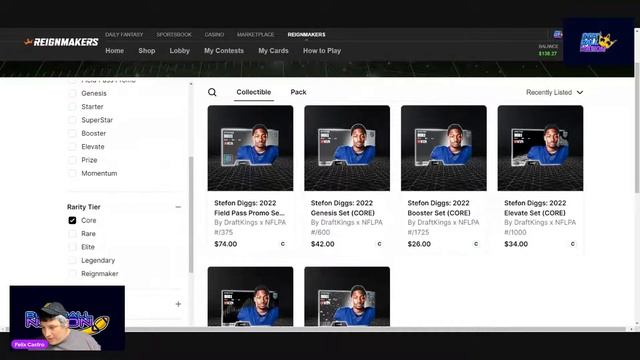This screenshot has width=640, height=360.
Task: Check the Elite rarity tier
Action: coord(72,247)
